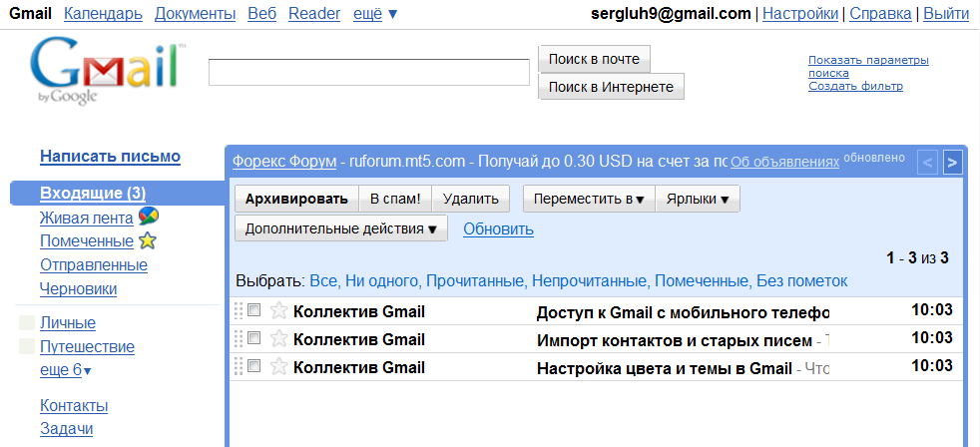Click the Форекс Форум ad link
Screen dimensions: 980x447
coord(284,162)
